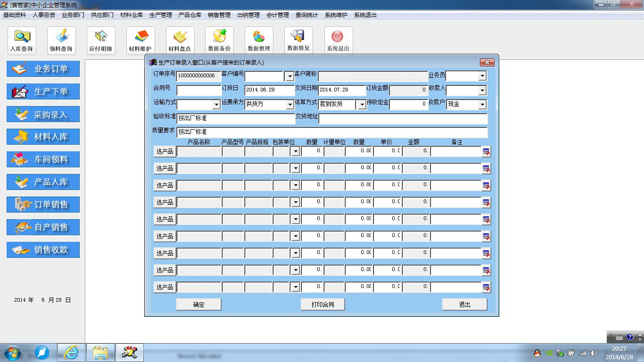This screenshot has height=362, width=644.
Task: Click the 数据备份 backup icon
Action: (x=219, y=41)
